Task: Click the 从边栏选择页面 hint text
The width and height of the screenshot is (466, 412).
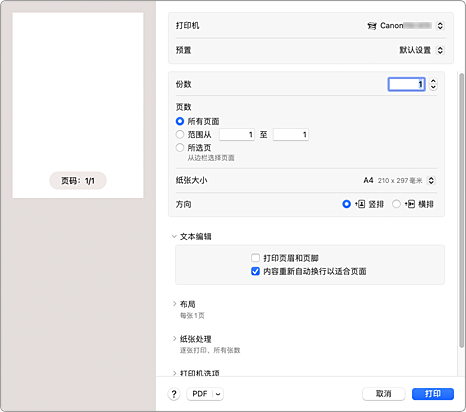Action: (211, 158)
